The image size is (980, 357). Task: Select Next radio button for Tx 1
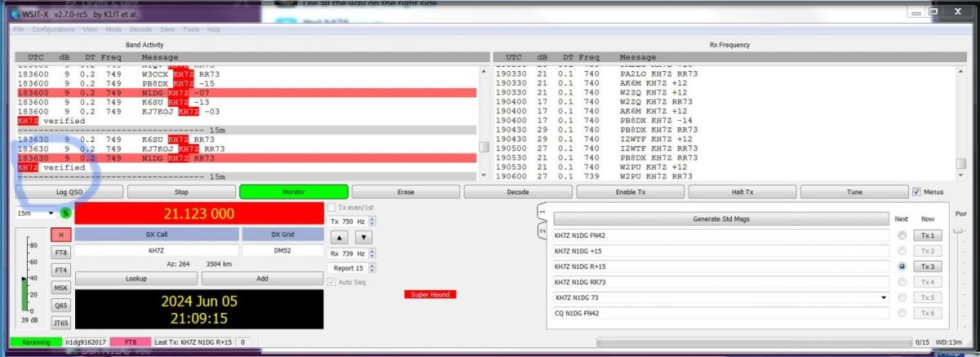click(902, 235)
